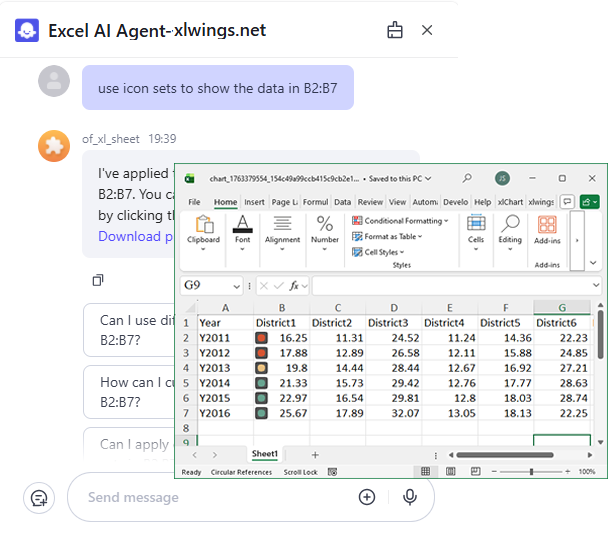Select the 'Can I apply' suggestion
Image resolution: width=608 pixels, height=533 pixels.
tap(129, 444)
